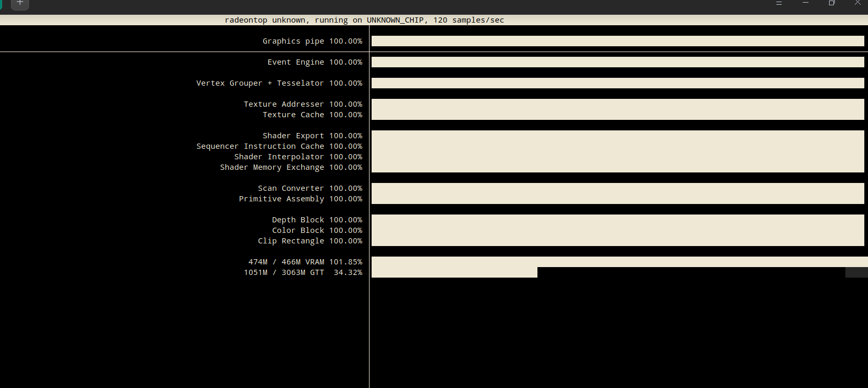Screen dimensions: 868x388
Task: Click the radeontop header title text
Action: tap(364, 20)
